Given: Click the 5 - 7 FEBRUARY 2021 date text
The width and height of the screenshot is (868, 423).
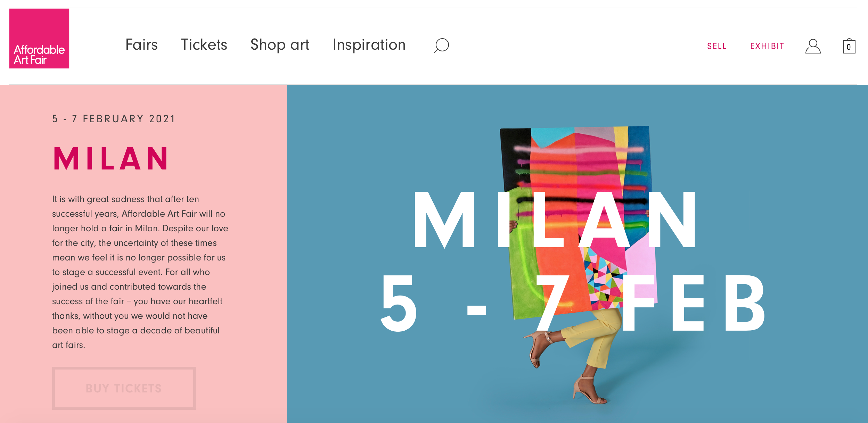Looking at the screenshot, I should click(x=114, y=119).
